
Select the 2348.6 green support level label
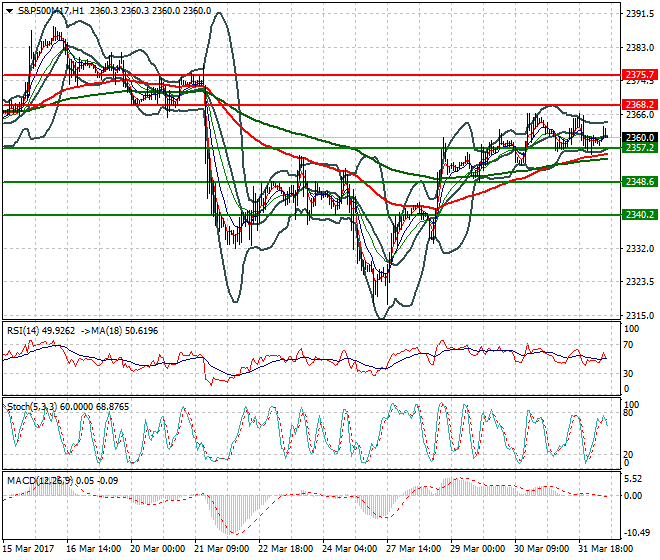coord(639,181)
